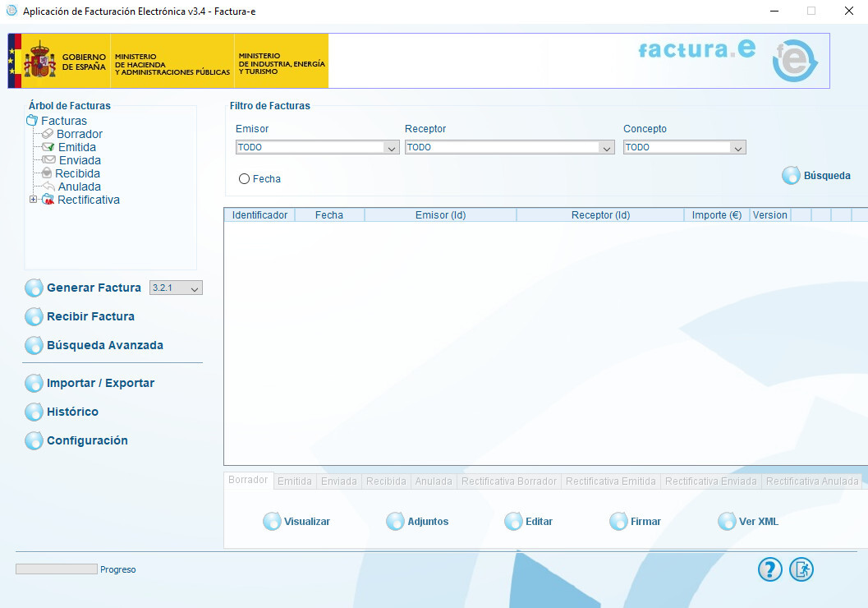Click the help question mark icon
Image resolution: width=868 pixels, height=608 pixels.
[769, 569]
